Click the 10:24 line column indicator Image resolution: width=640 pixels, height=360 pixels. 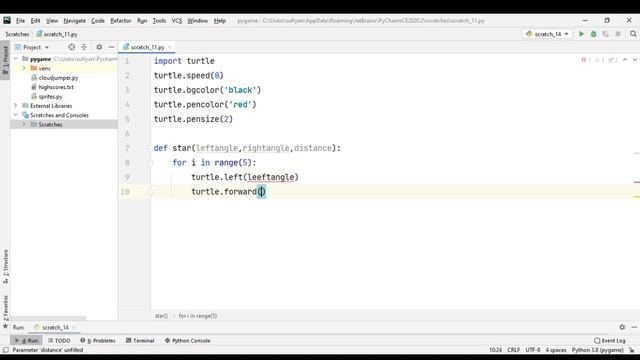point(496,350)
